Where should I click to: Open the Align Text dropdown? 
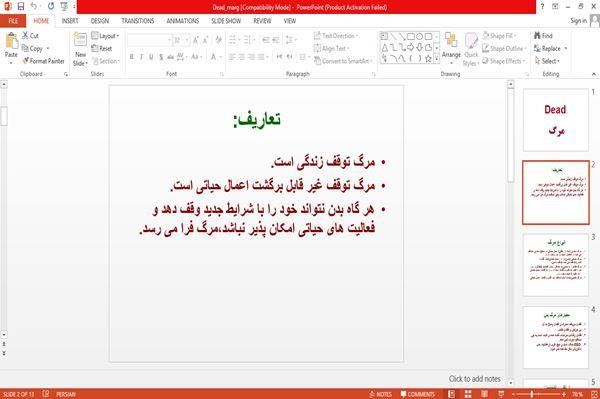(x=332, y=48)
